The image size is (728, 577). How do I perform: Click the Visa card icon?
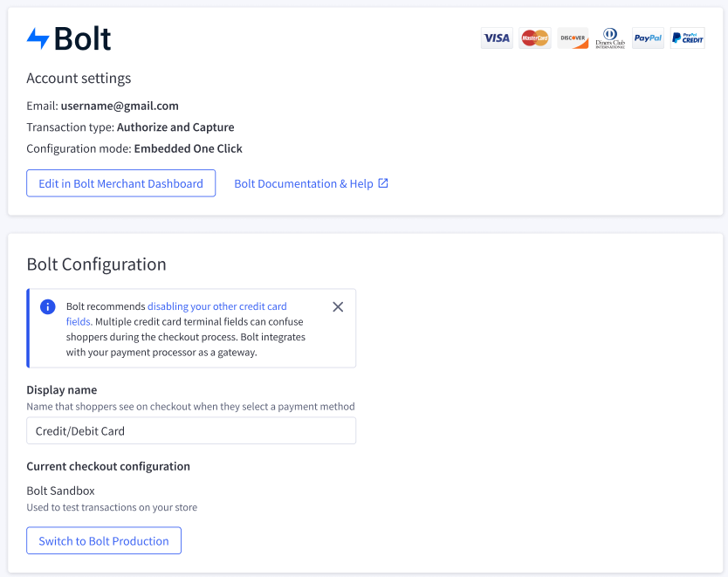click(x=497, y=38)
